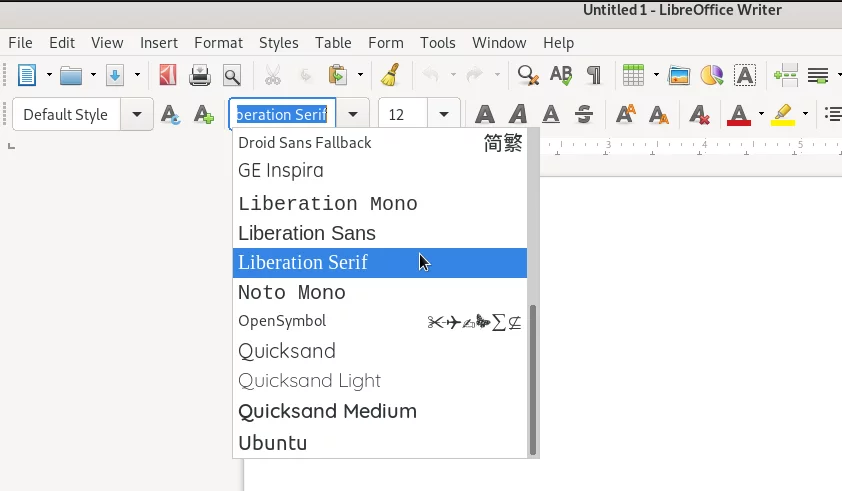Expand the Font Size dropdown arrow

point(444,114)
